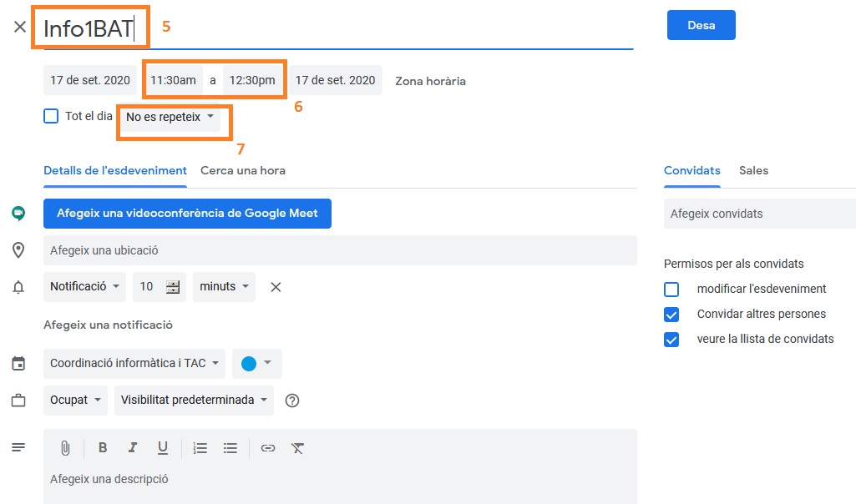Image resolution: width=856 pixels, height=504 pixels.
Task: Click the attach file paperclip icon
Action: click(x=65, y=448)
